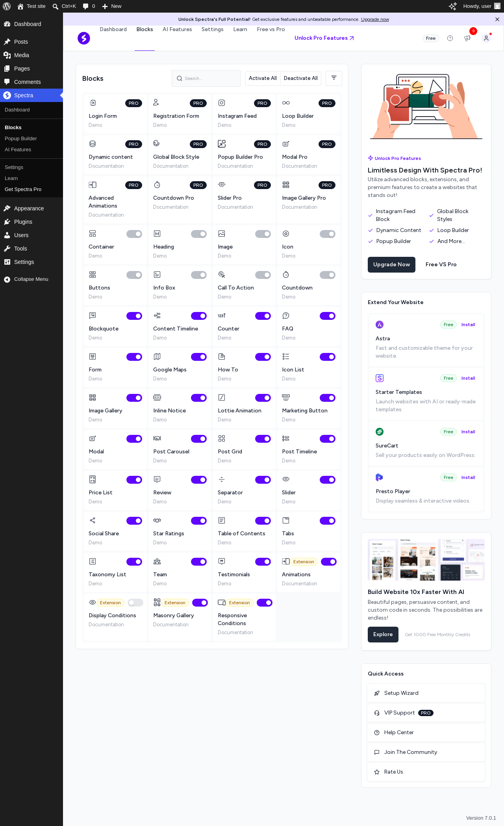
Task: Click the Display Conditions eye icon
Action: 93,602
